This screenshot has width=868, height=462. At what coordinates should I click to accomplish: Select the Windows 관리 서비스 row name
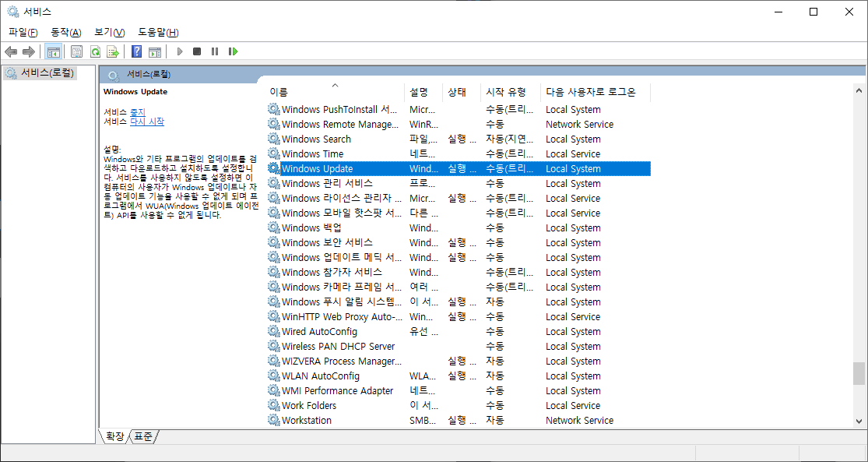click(x=327, y=183)
